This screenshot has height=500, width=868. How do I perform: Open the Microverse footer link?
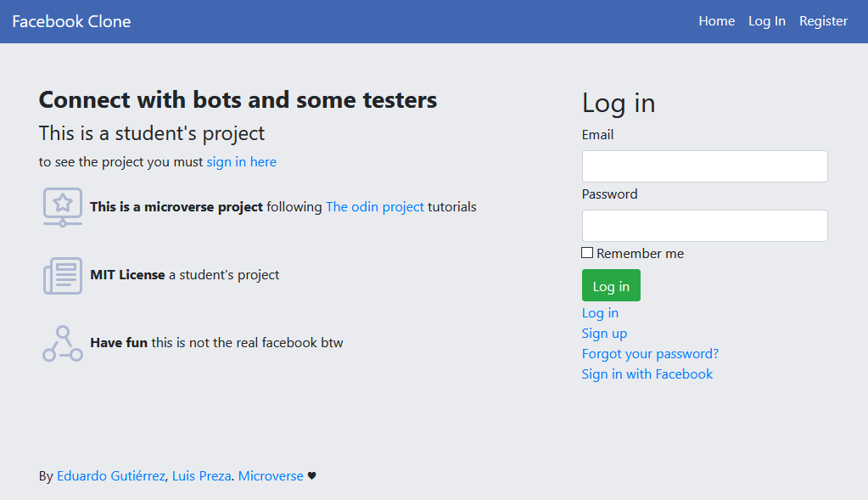click(x=271, y=475)
